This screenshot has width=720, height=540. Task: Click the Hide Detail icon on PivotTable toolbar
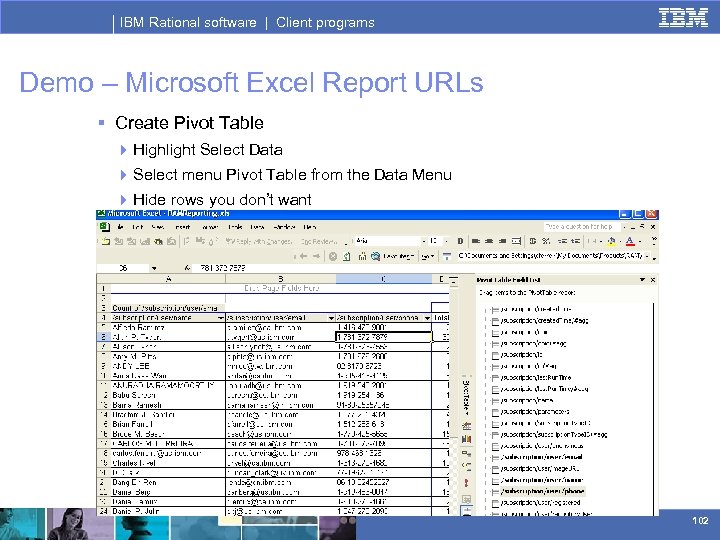click(x=467, y=453)
